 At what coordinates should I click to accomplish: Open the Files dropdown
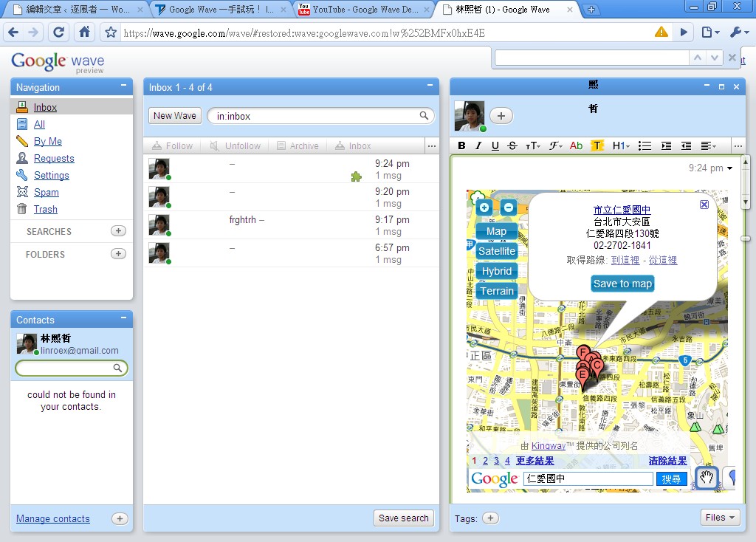720,518
